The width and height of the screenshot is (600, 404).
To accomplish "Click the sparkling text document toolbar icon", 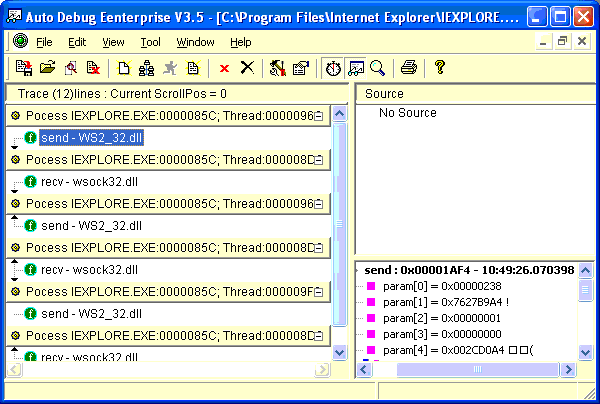I will [x=193, y=68].
